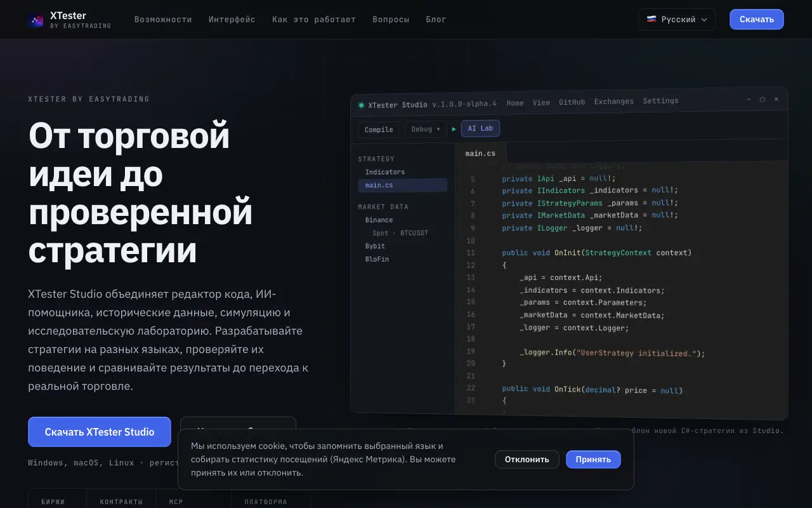
Task: Open GitHub menu in Studio preview
Action: pyautogui.click(x=572, y=102)
